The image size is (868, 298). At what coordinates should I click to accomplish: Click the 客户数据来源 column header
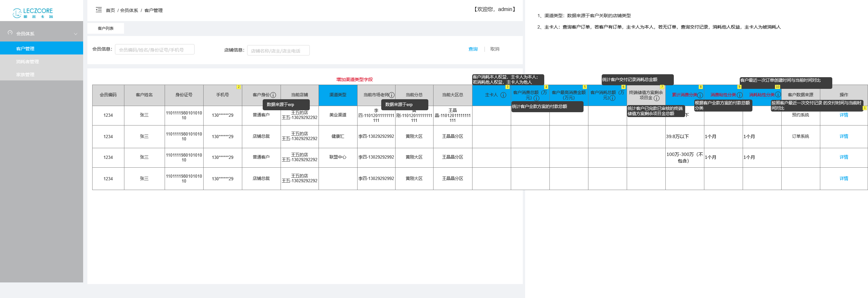click(x=800, y=95)
